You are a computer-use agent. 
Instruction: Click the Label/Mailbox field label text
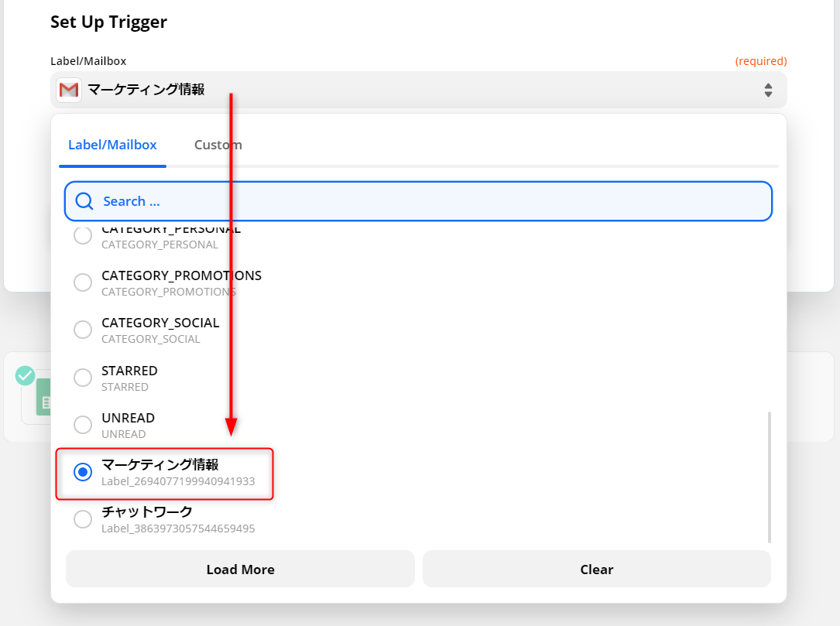[x=88, y=61]
